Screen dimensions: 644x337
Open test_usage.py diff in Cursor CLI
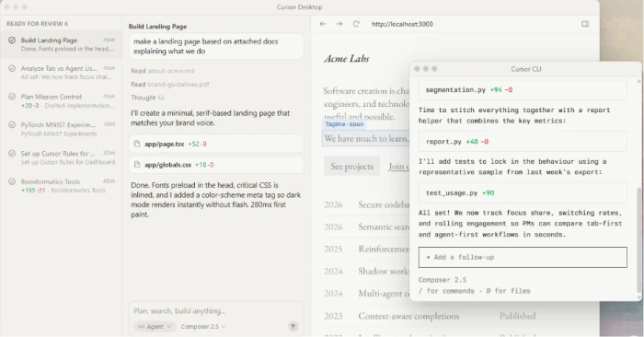point(523,192)
